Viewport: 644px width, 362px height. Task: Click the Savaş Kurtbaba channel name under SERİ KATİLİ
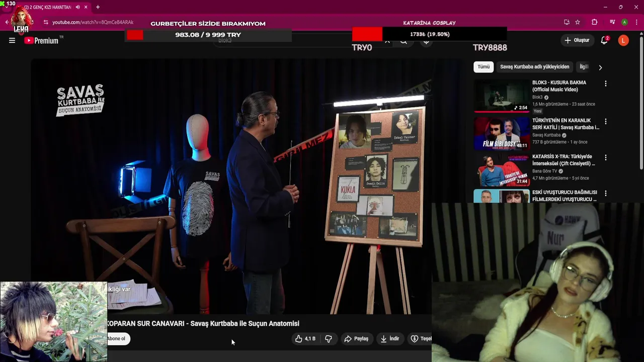point(546,135)
